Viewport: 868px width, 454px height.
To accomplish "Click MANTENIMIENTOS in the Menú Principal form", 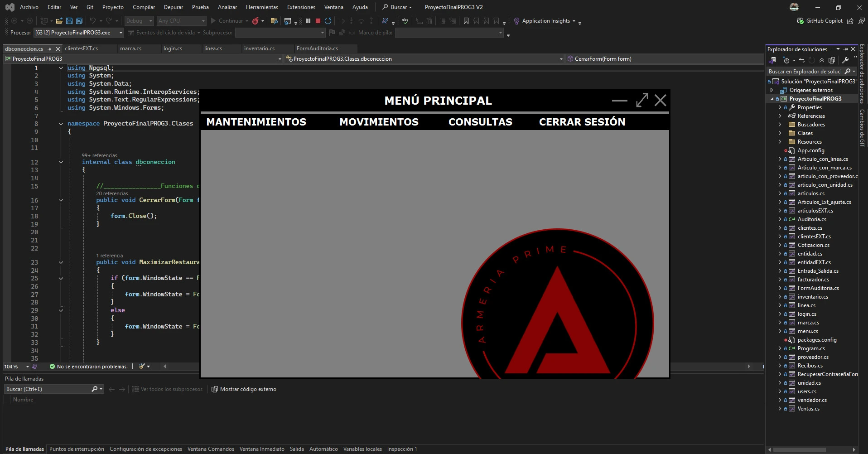I will [x=256, y=122].
